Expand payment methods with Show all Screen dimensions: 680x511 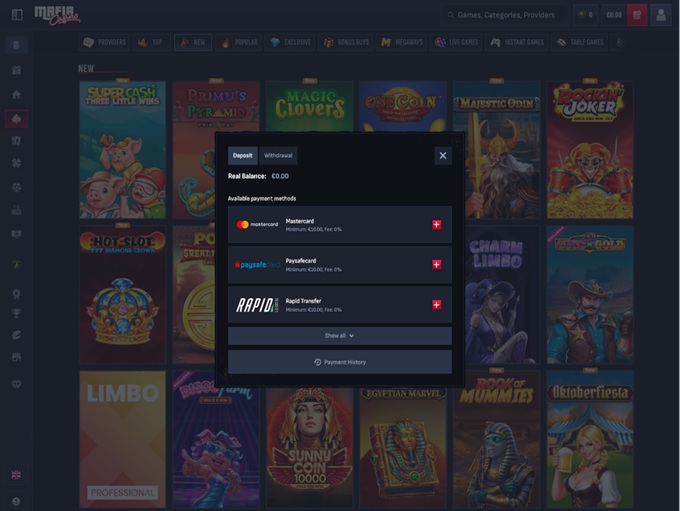(339, 336)
